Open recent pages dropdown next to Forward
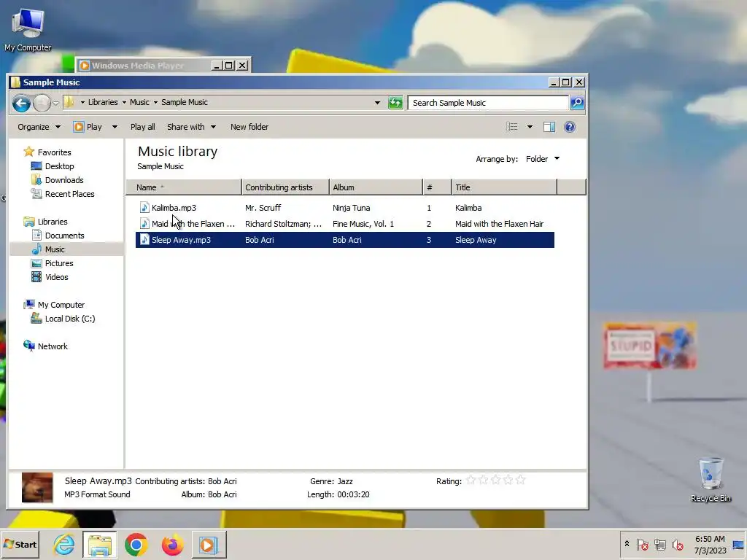747x560 pixels. [55, 103]
